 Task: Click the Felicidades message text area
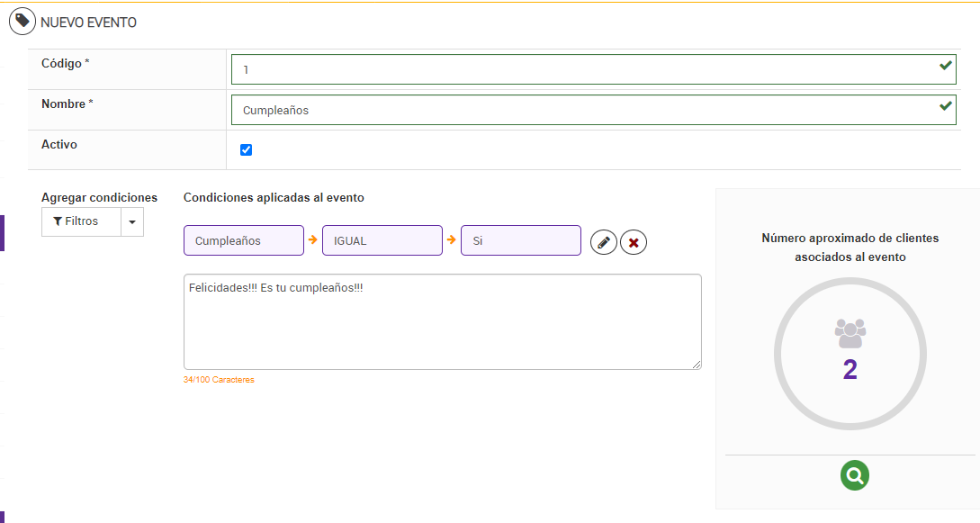[x=442, y=321]
